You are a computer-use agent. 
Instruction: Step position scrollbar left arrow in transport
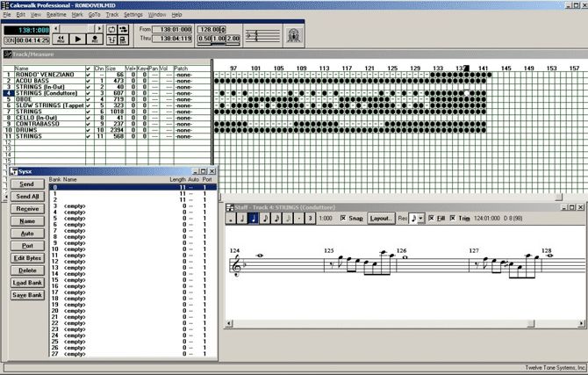56,28
